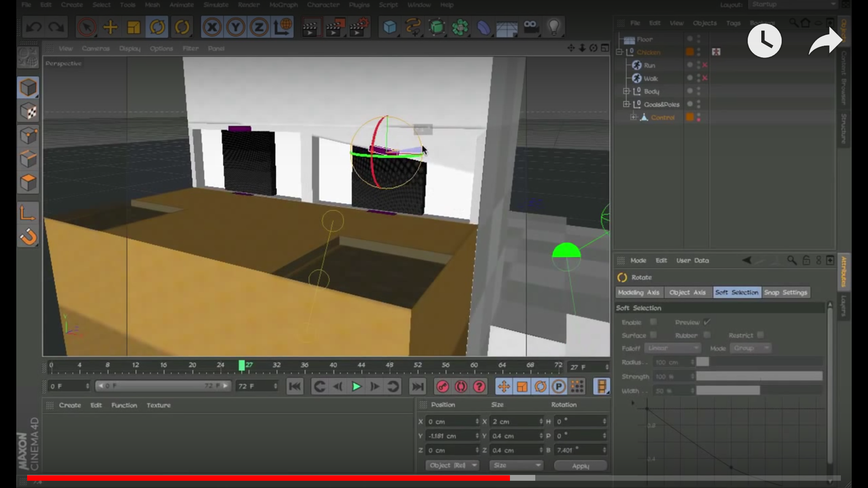This screenshot has width=868, height=488.
Task: Open the spline pen tools icon
Action: coord(413,28)
